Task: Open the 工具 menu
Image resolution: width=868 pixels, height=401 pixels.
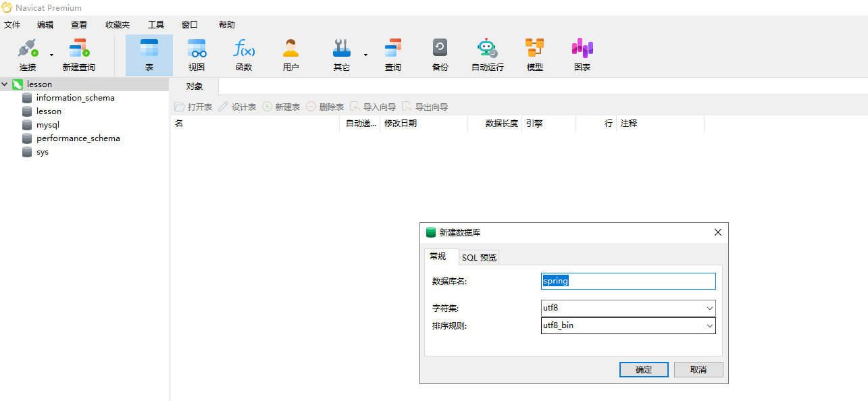Action: point(156,25)
